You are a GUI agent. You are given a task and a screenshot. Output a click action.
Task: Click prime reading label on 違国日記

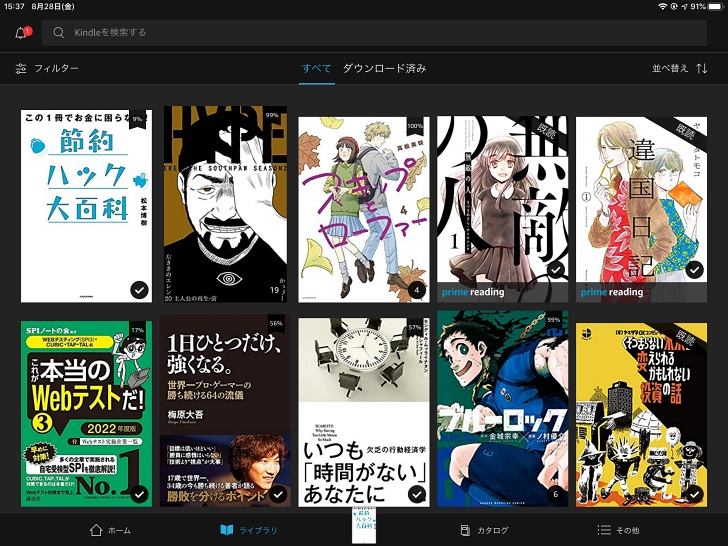coord(611,292)
